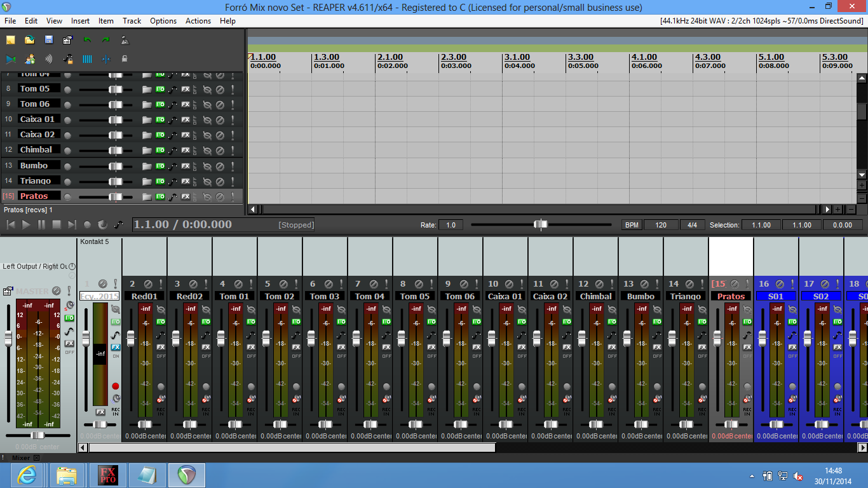The height and width of the screenshot is (488, 868).
Task: Click the Master volume fader handle
Action: coord(8,339)
